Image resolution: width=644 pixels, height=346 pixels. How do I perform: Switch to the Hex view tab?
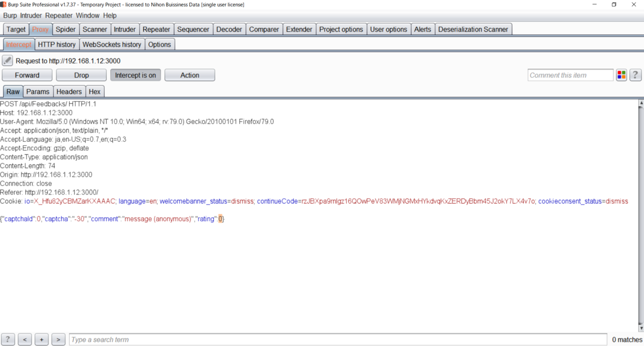pos(94,92)
